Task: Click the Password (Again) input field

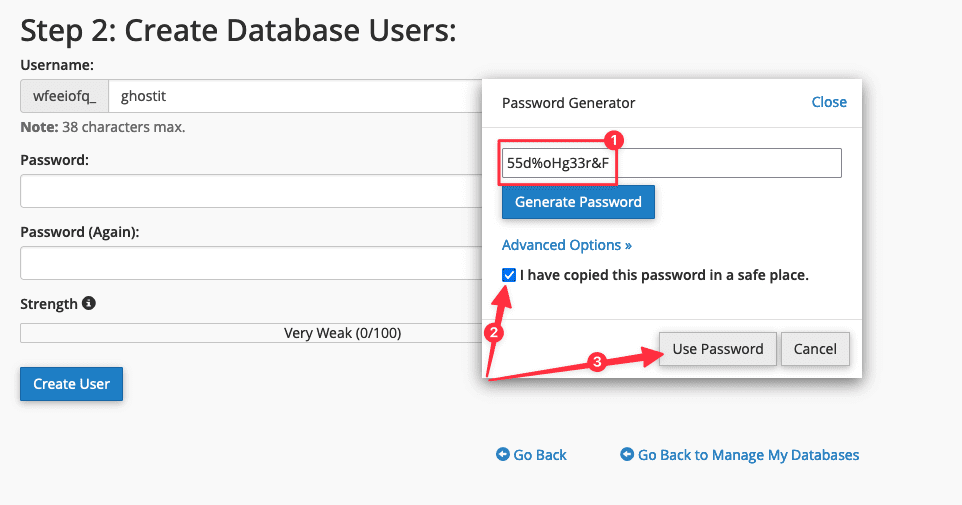Action: click(x=251, y=263)
